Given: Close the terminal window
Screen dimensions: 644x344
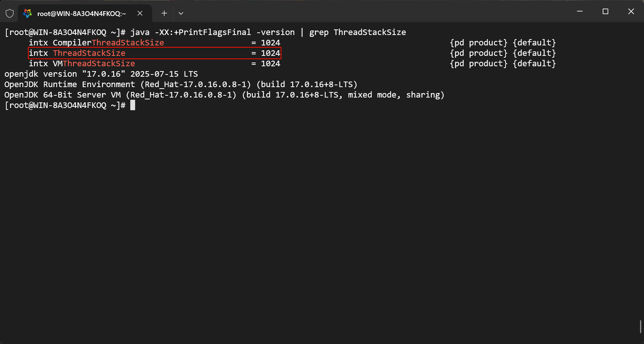Looking at the screenshot, I should [631, 12].
